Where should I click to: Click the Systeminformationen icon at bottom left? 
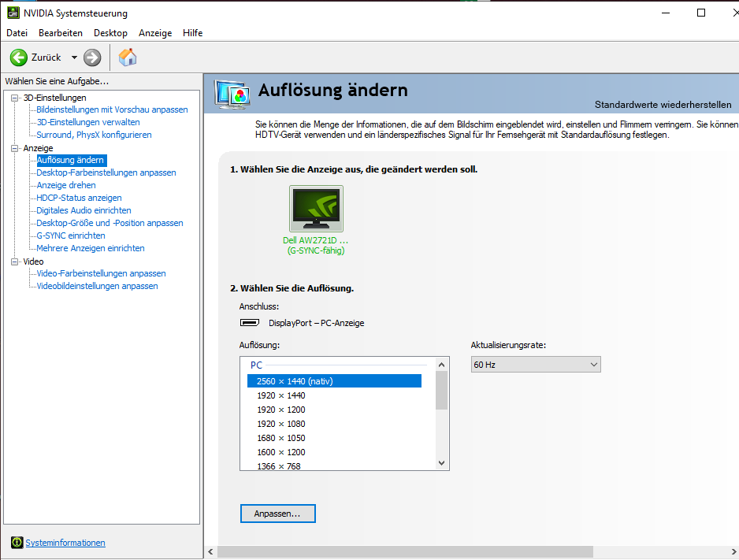tap(17, 543)
